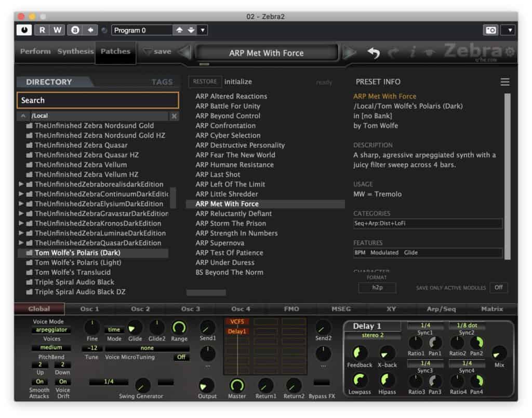This screenshot has width=532, height=418.
Task: Expand TheUnfinishedZebraKronosDarkEdition folder
Action: 21,223
